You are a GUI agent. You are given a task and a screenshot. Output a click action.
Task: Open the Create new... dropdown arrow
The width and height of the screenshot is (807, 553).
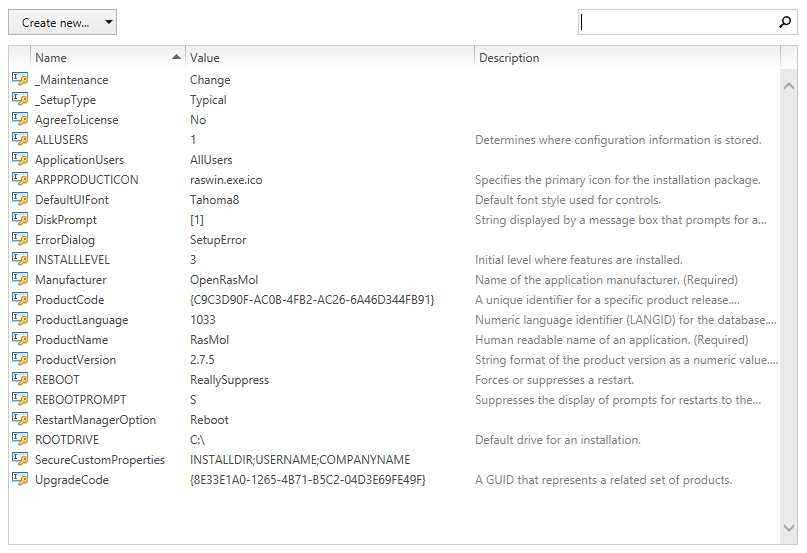coord(107,22)
